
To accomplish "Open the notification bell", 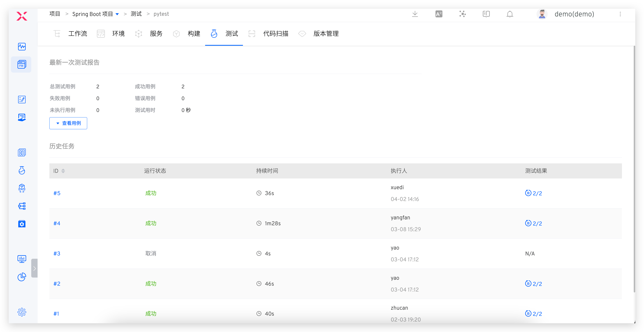I will (x=509, y=14).
